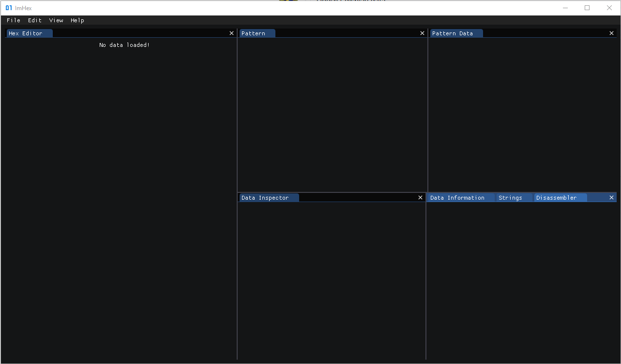Click the 'No data loaded!' text
The height and width of the screenshot is (364, 621).
pos(124,45)
